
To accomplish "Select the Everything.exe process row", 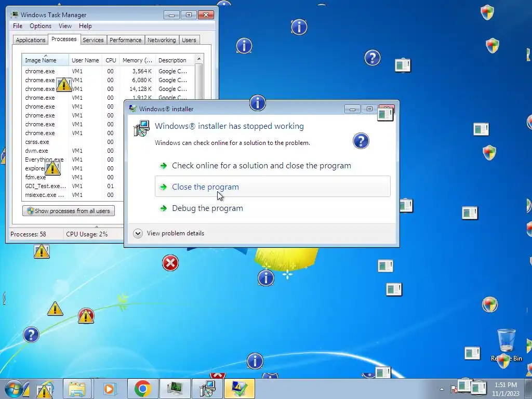I will pyautogui.click(x=73, y=159).
